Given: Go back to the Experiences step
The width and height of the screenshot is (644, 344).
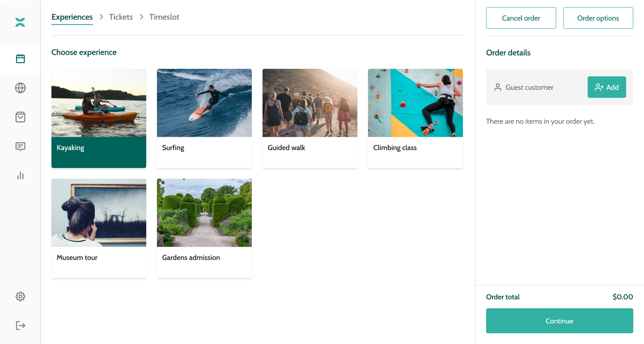Looking at the screenshot, I should pyautogui.click(x=72, y=17).
